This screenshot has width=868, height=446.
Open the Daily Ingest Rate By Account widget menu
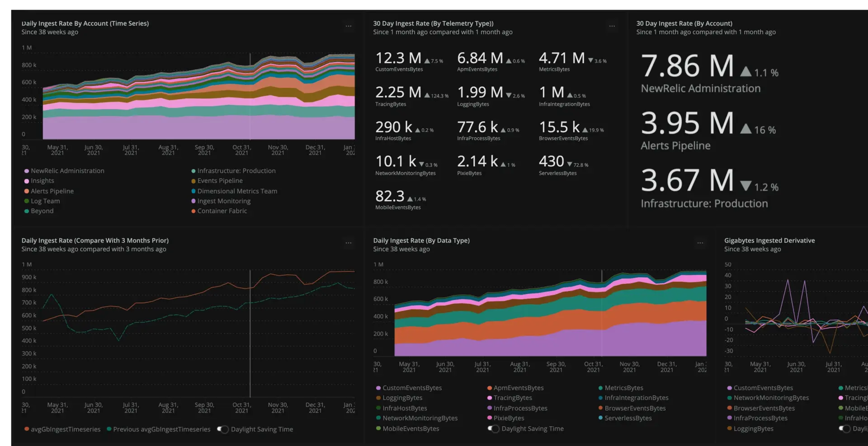pyautogui.click(x=348, y=26)
